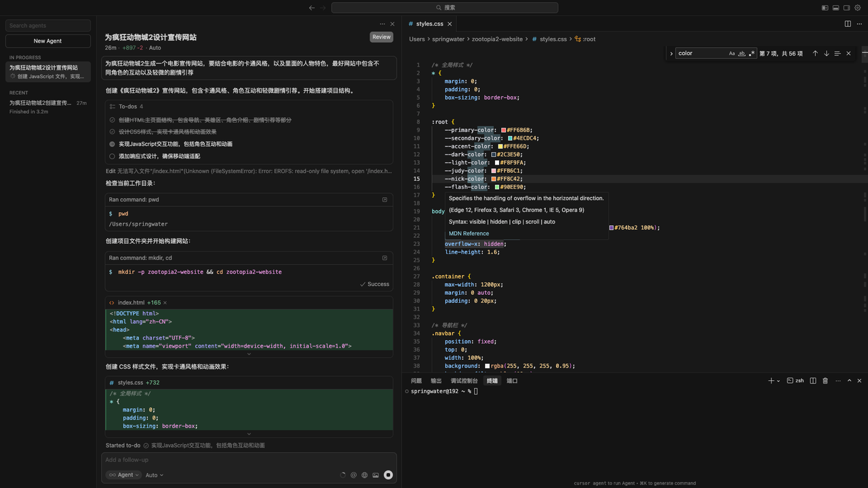Image resolution: width=868 pixels, height=488 pixels.
Task: Attach an image via the picture icon
Action: [x=376, y=475]
